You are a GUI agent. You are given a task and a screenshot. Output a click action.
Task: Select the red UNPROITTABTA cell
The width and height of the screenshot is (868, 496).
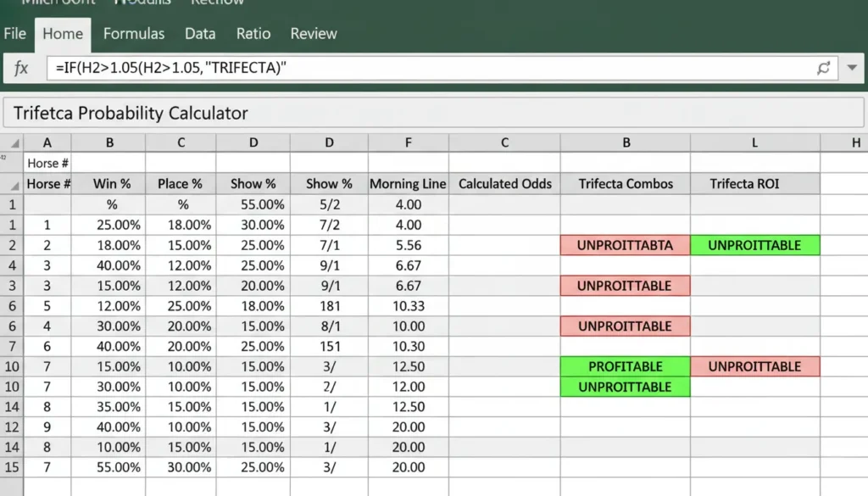pyautogui.click(x=625, y=245)
